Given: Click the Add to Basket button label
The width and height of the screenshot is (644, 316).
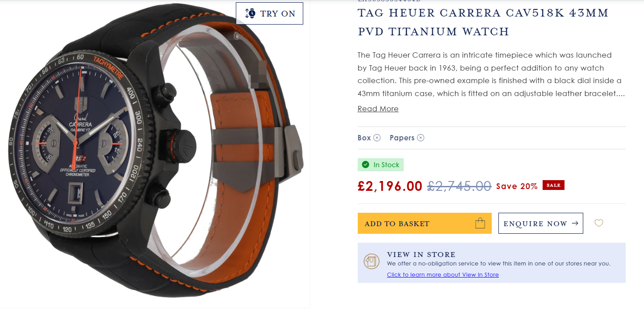Looking at the screenshot, I should 397,223.
